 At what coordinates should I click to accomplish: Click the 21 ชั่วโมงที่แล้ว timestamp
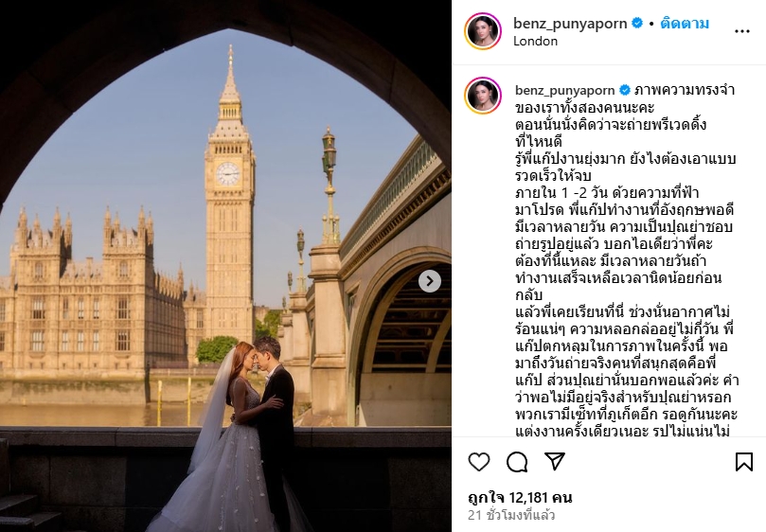[x=511, y=515]
